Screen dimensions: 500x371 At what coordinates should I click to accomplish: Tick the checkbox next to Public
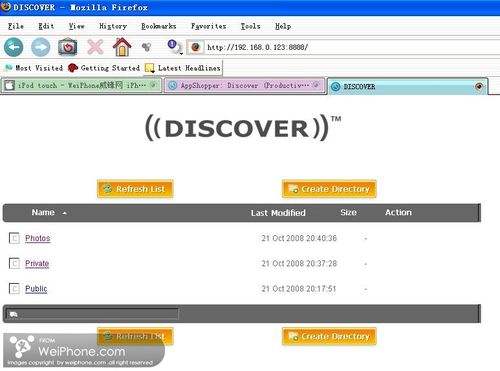tap(14, 288)
